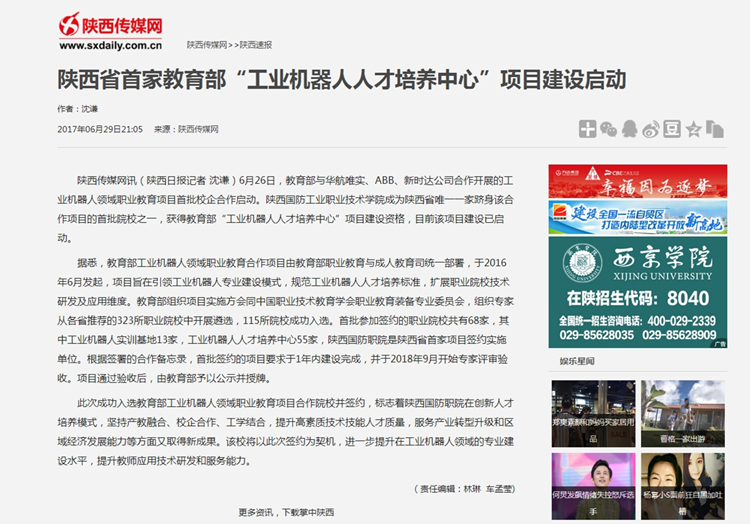Click the 责任编辑：林琳 车孟莹 line

click(x=464, y=489)
